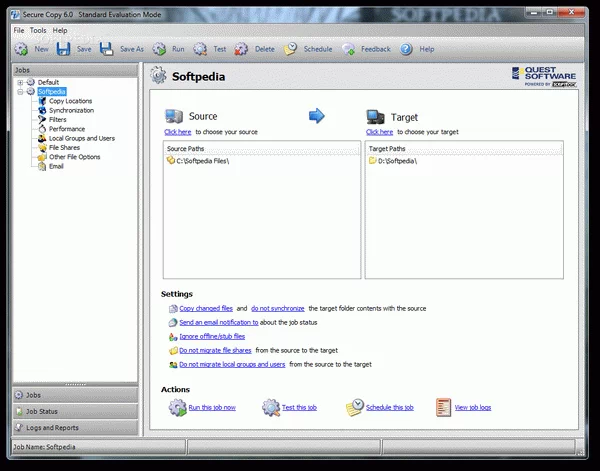This screenshot has width=600, height=471.
Task: Click the Jobs panel header
Action: (75, 70)
